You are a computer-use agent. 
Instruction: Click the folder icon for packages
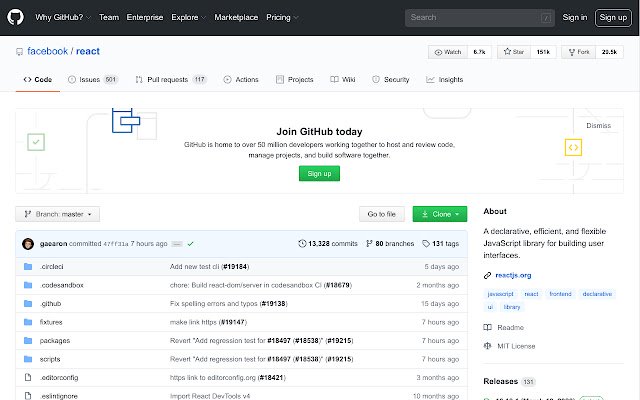click(28, 340)
